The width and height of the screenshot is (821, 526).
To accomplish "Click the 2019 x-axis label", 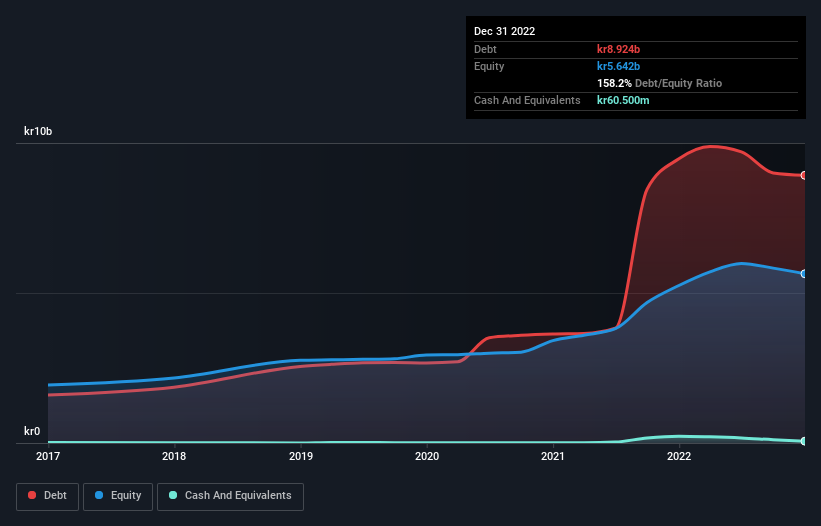I will pyautogui.click(x=301, y=456).
